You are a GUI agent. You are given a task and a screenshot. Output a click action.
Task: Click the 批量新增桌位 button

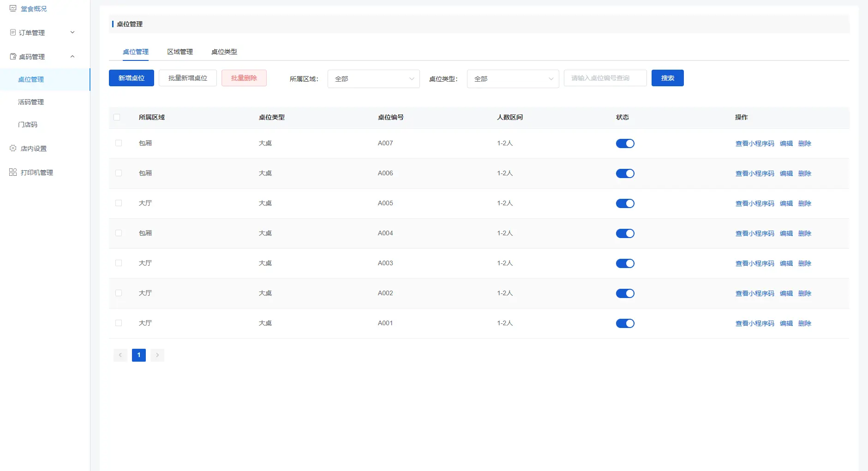(x=188, y=78)
